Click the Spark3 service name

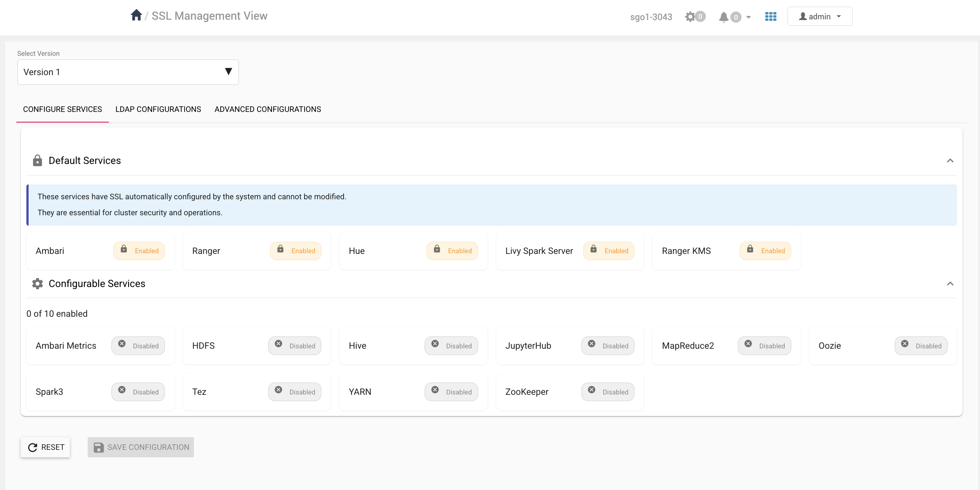click(49, 392)
